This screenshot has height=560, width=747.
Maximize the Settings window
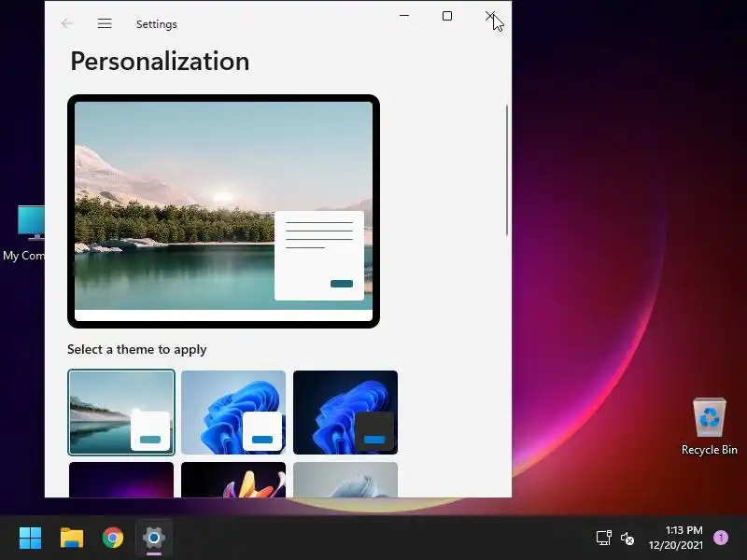tap(447, 16)
